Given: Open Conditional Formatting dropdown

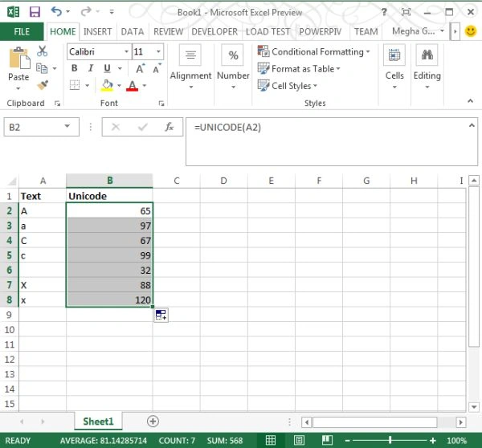Looking at the screenshot, I should [313, 51].
